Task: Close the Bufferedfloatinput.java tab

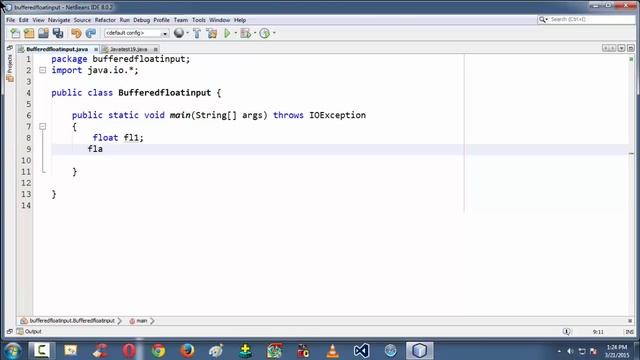Action: point(96,49)
